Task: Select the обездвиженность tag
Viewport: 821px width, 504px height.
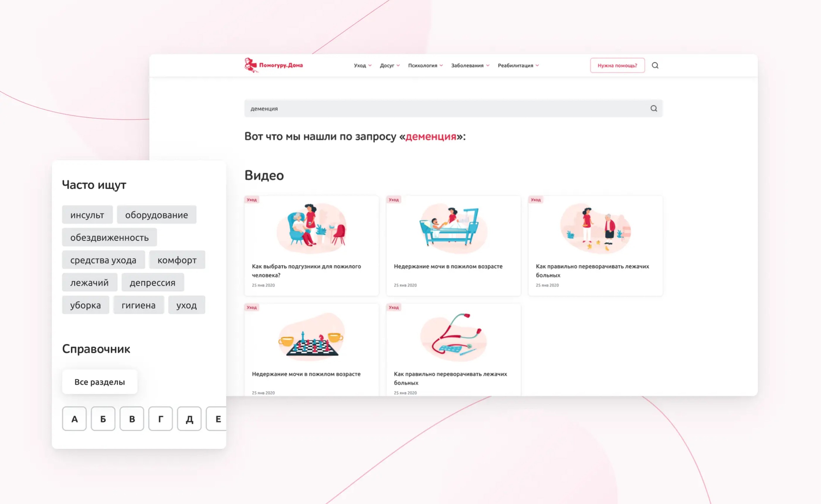Action: [x=109, y=237]
